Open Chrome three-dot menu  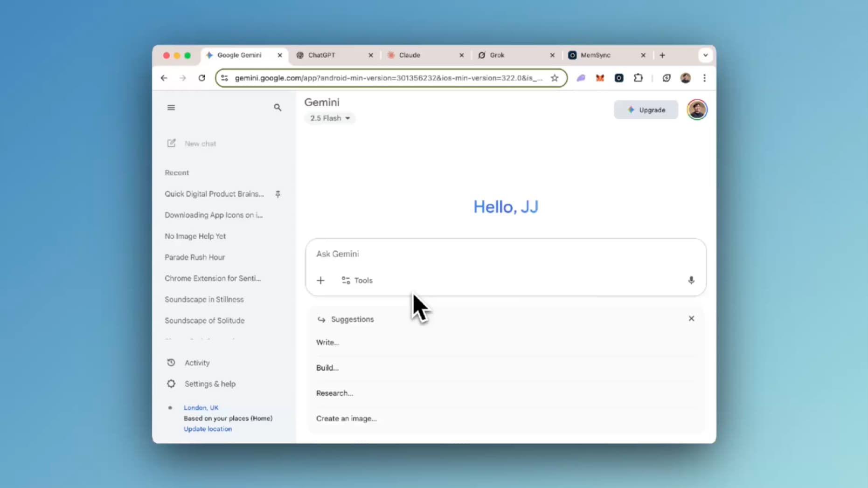(x=704, y=78)
